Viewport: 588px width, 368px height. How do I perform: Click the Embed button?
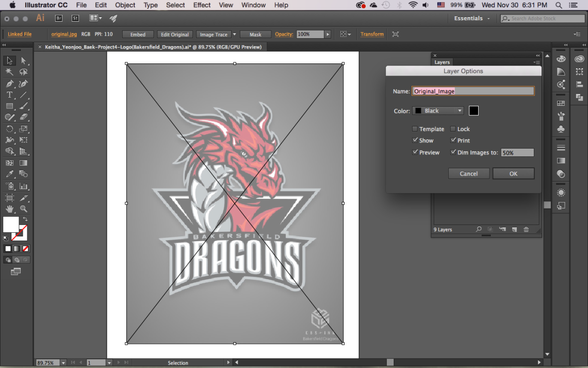138,34
